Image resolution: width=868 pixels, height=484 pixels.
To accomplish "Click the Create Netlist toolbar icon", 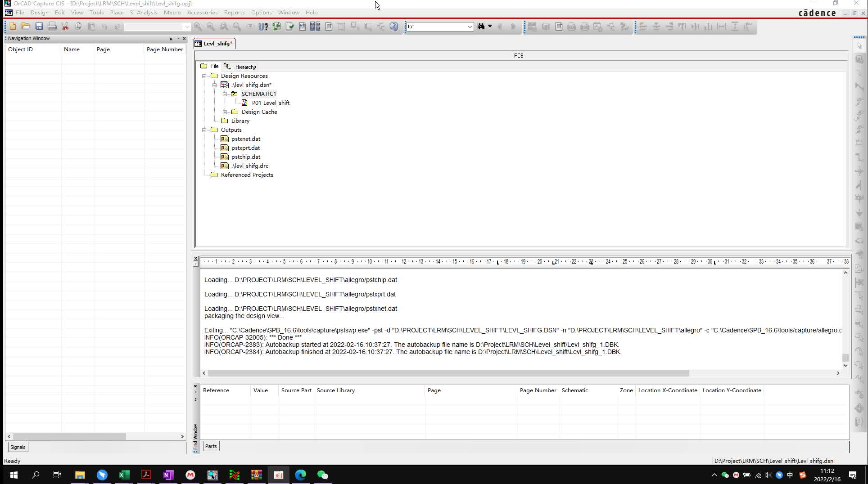I will [x=303, y=27].
